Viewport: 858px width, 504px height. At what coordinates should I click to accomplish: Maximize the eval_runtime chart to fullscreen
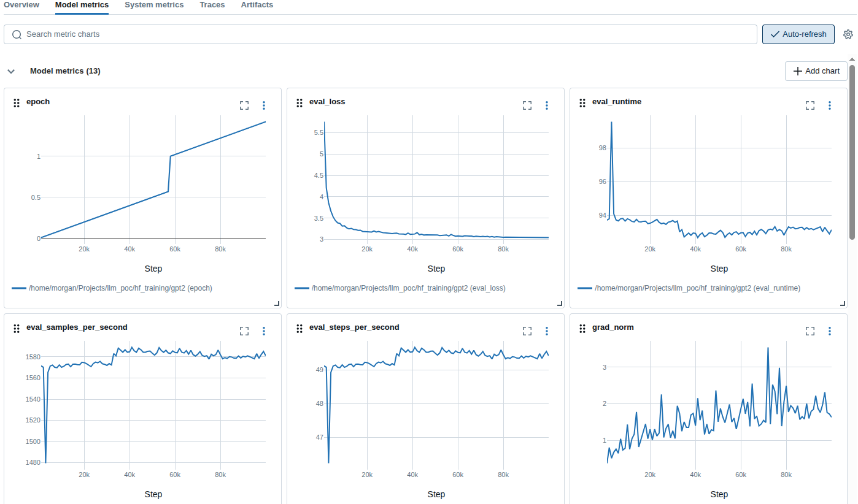810,105
